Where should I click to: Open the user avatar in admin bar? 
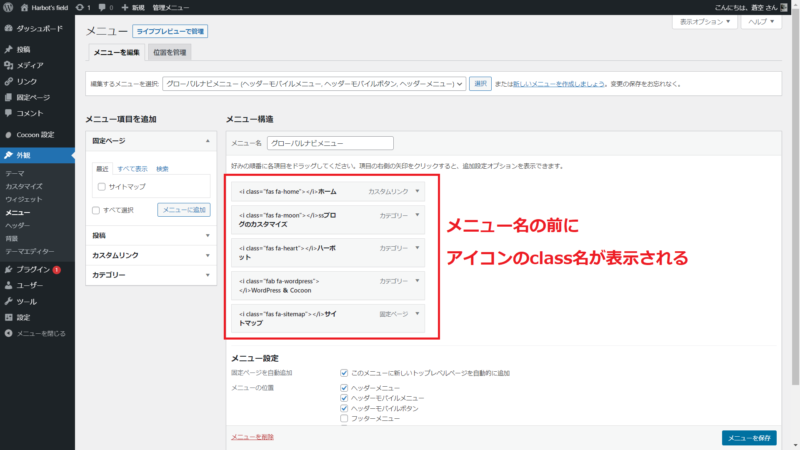tap(784, 7)
